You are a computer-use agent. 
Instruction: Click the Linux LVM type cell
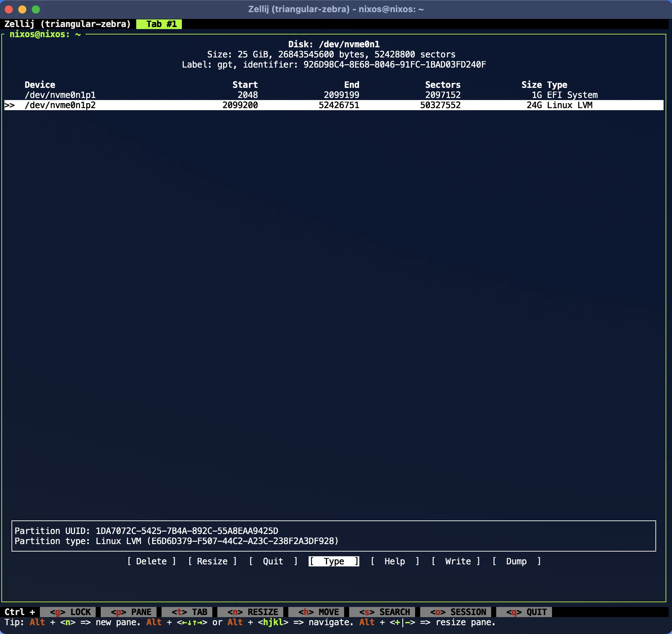570,105
